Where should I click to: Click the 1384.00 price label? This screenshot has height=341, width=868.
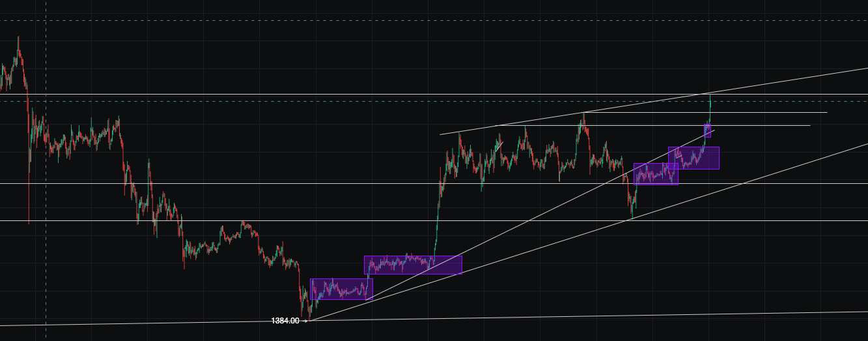point(285,321)
